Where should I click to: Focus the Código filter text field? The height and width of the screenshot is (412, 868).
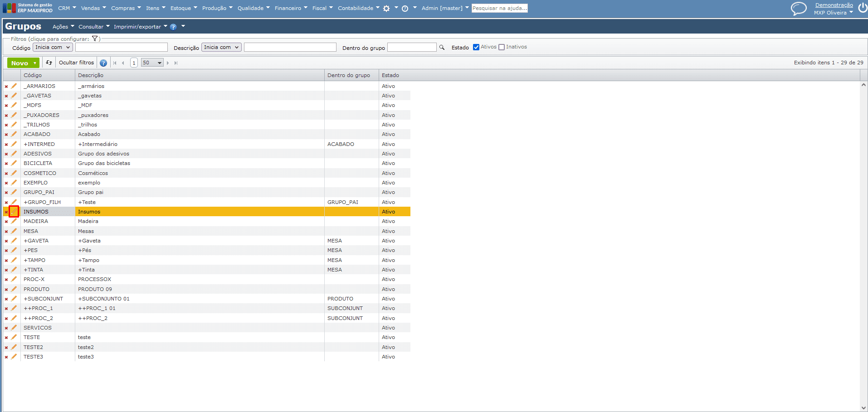point(122,47)
